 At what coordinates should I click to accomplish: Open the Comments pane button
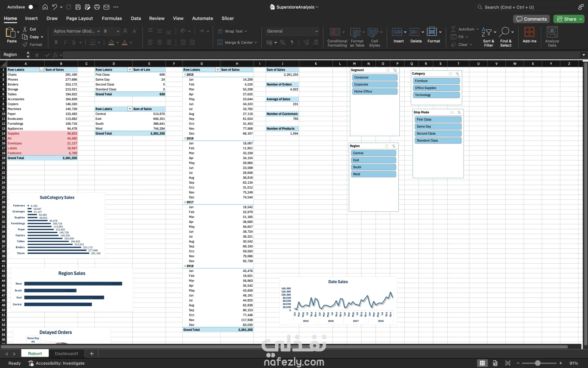click(x=531, y=19)
